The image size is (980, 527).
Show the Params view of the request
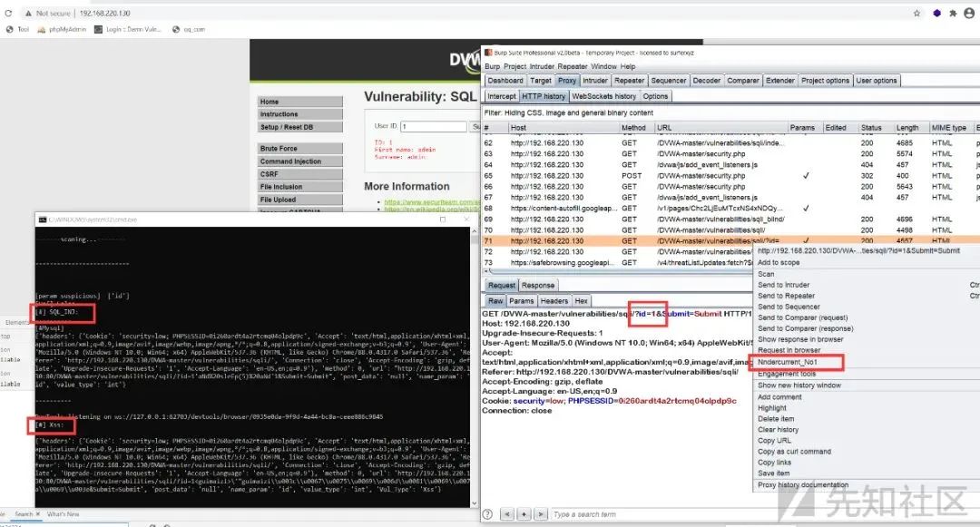[x=521, y=301]
